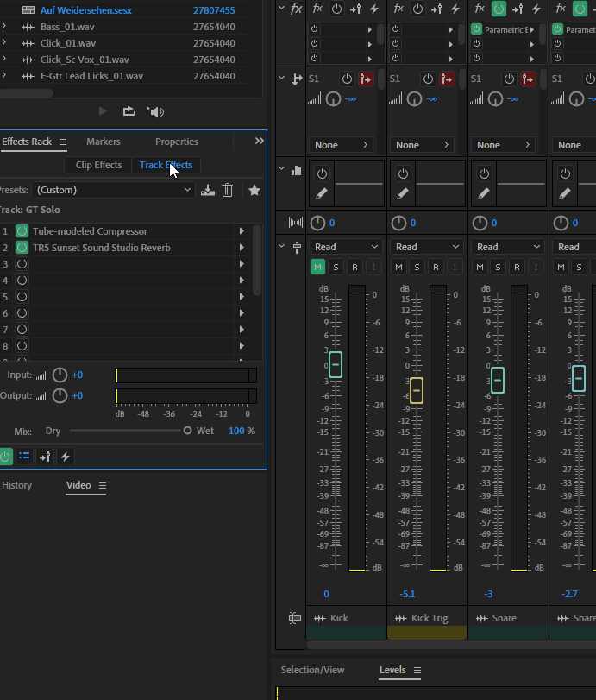The height and width of the screenshot is (700, 596).
Task: Select the Video tab
Action: click(x=78, y=485)
